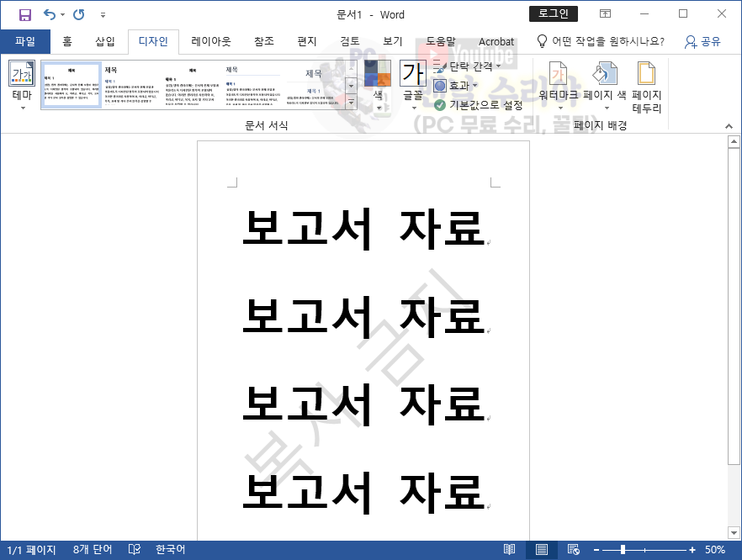Open the 효과 effects dropdown
The width and height of the screenshot is (742, 560).
tap(455, 86)
